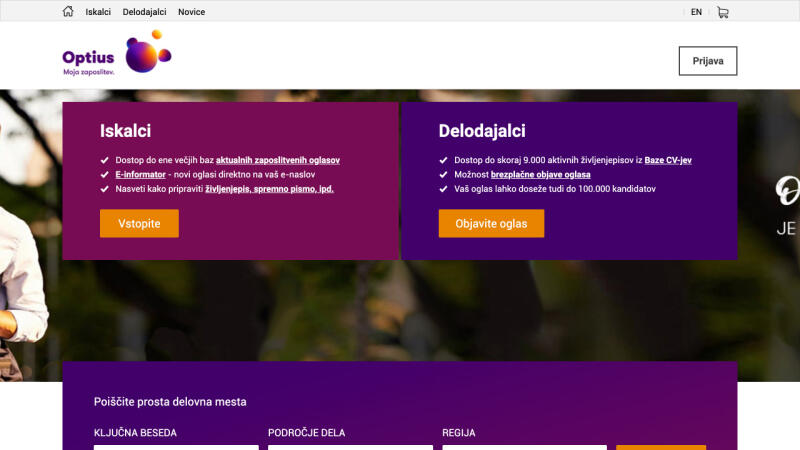Follow aktualnih zaposlitvenih oglasov link
Image resolution: width=800 pixels, height=450 pixels.
click(x=278, y=160)
